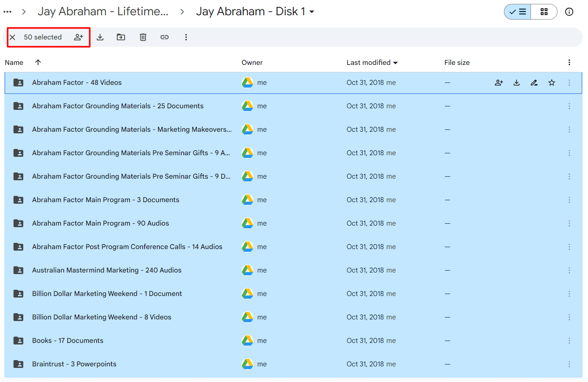Image resolution: width=588 pixels, height=382 pixels.
Task: Click Drive owner icon in Books row
Action: 247,341
